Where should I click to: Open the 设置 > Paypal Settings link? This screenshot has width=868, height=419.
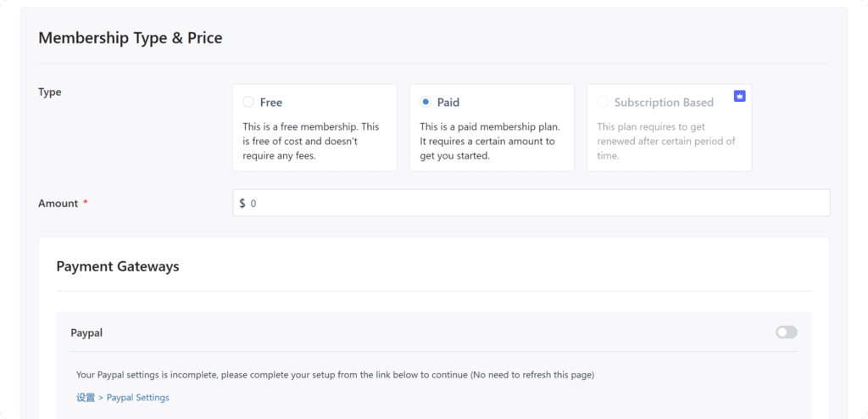(x=122, y=397)
